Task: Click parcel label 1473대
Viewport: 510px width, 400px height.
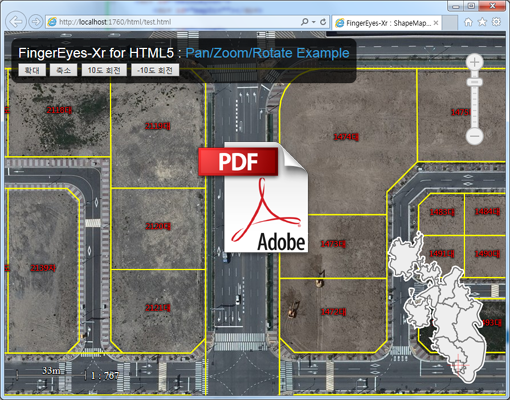Action: [x=333, y=244]
